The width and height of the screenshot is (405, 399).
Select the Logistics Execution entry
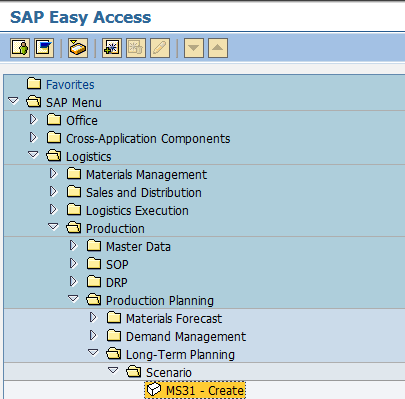[137, 211]
